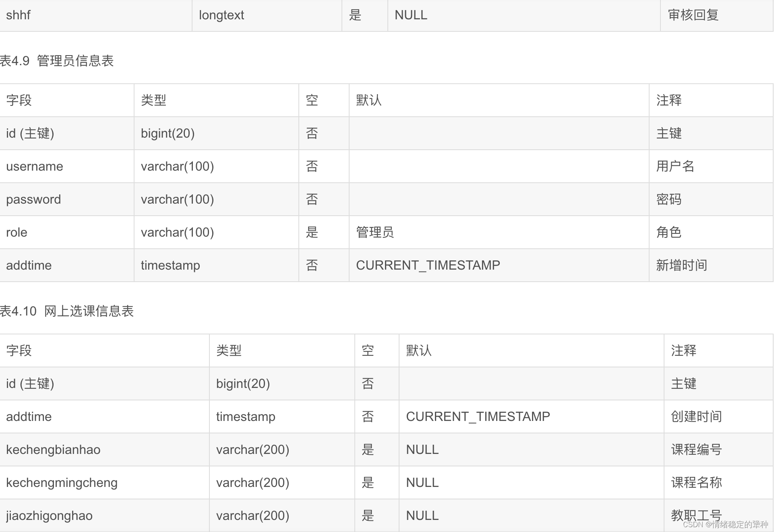Click CURRENT_TIMESTAMP in the 新增时间 row

click(428, 265)
